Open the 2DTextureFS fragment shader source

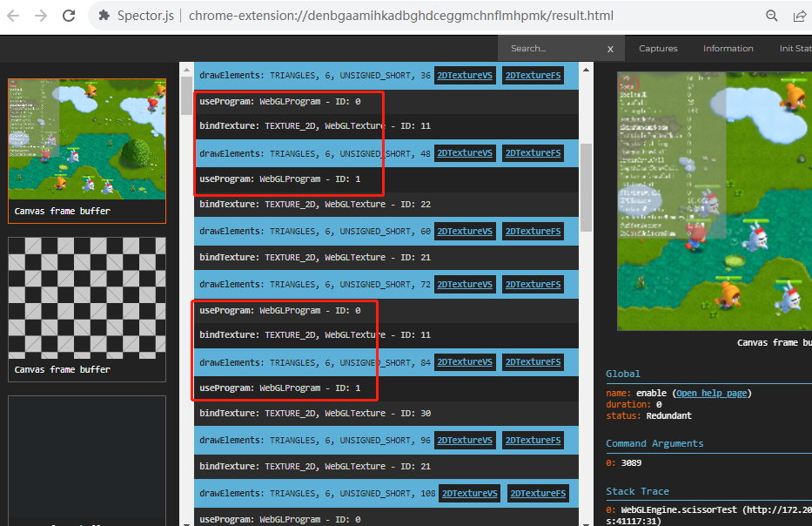pos(533,75)
